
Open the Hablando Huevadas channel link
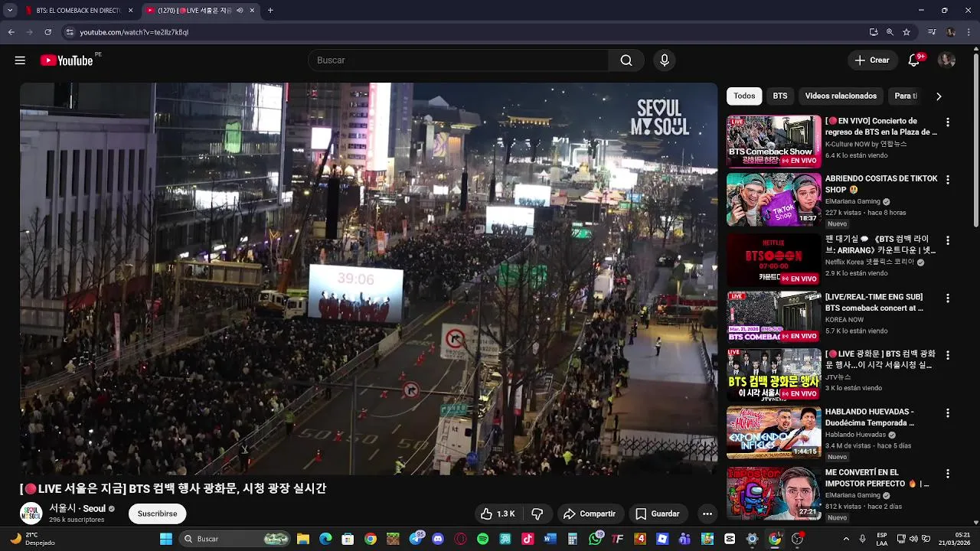[x=855, y=435]
